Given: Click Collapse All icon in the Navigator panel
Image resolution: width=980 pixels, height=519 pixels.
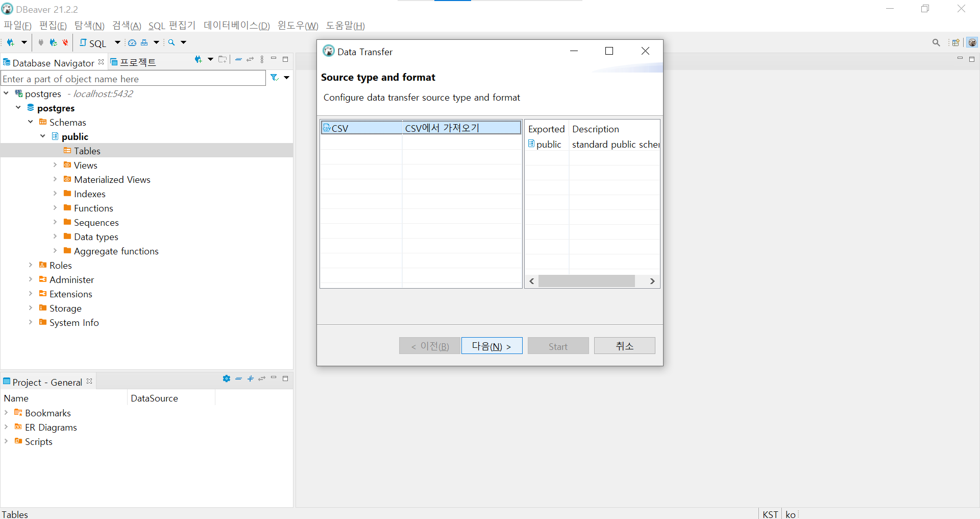Looking at the screenshot, I should point(238,60).
